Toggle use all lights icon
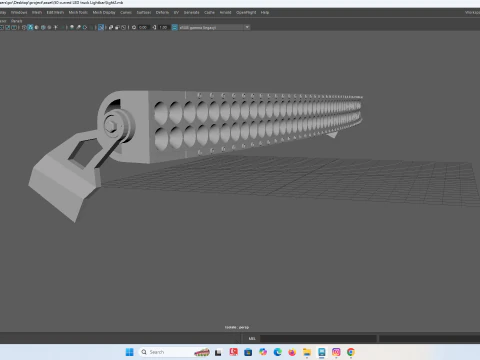Image resolution: width=480 pixels, height=360 pixels. click(56, 27)
